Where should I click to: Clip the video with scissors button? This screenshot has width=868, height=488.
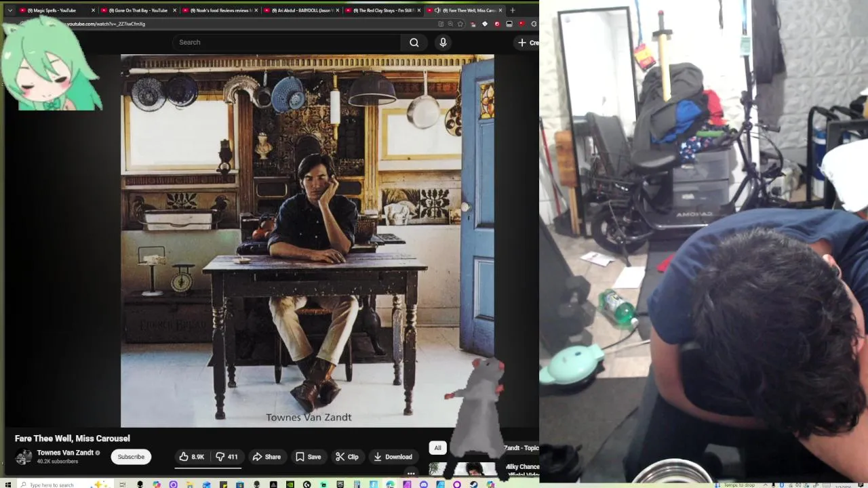pos(347,457)
